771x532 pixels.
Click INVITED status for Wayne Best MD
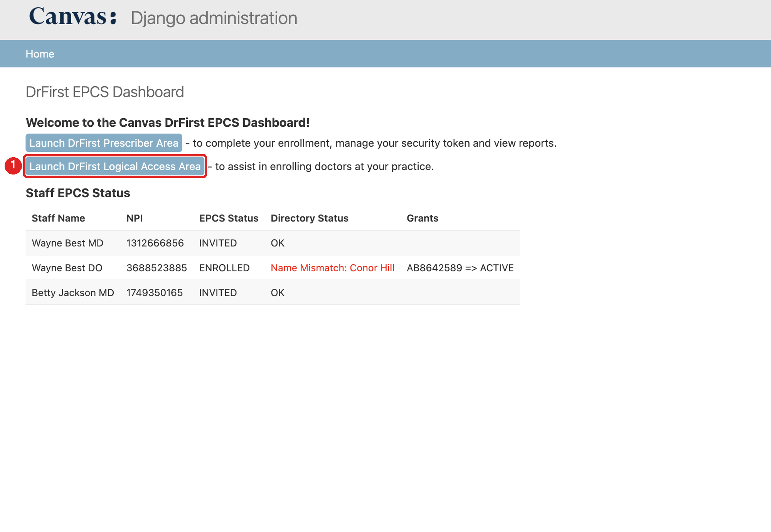tap(218, 243)
